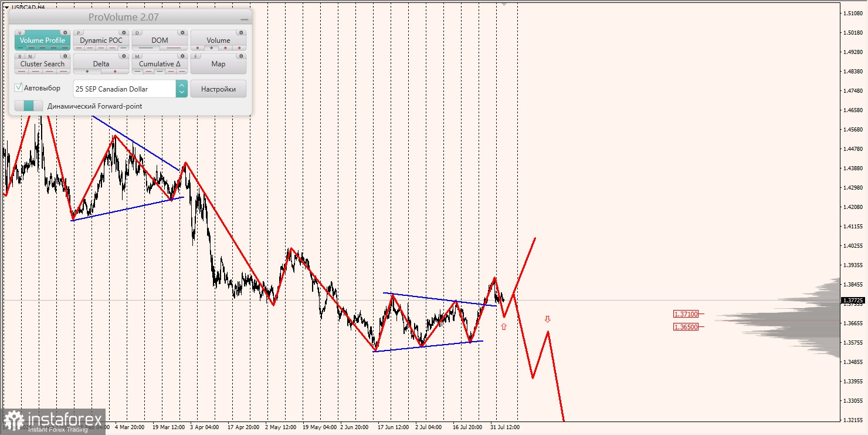The height and width of the screenshot is (435, 868).
Task: Minimize the ProVolume 2.07 panel
Action: 245,19
